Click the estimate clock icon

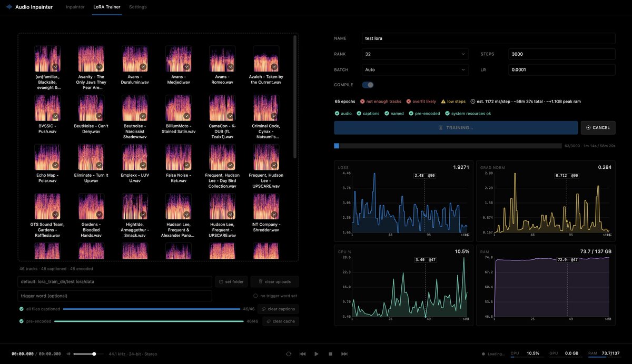(472, 101)
